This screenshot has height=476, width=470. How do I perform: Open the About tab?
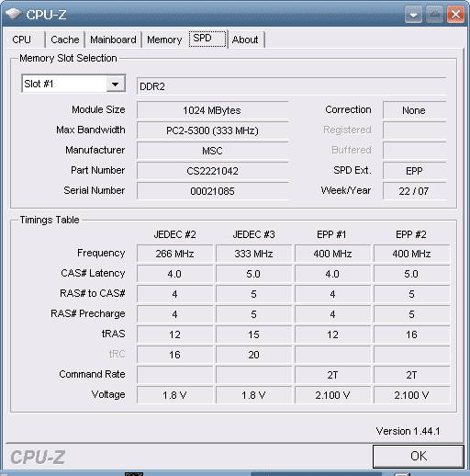[x=246, y=40]
